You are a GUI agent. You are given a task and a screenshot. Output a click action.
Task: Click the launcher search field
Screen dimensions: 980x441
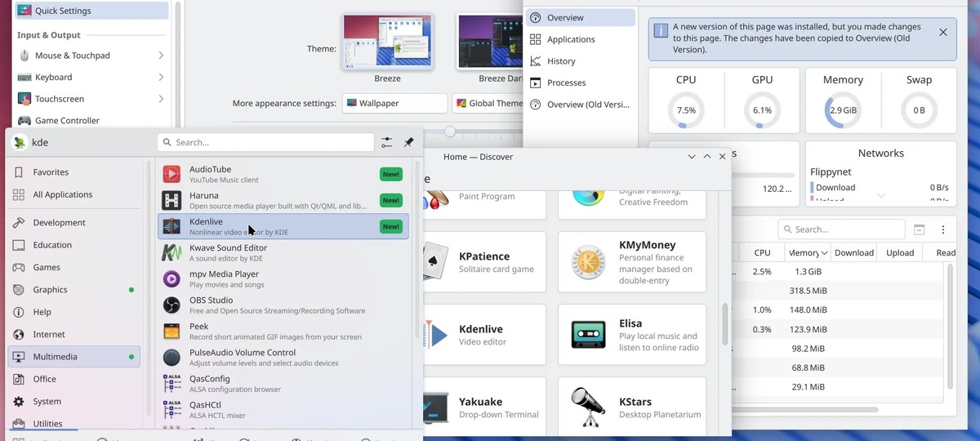point(265,142)
